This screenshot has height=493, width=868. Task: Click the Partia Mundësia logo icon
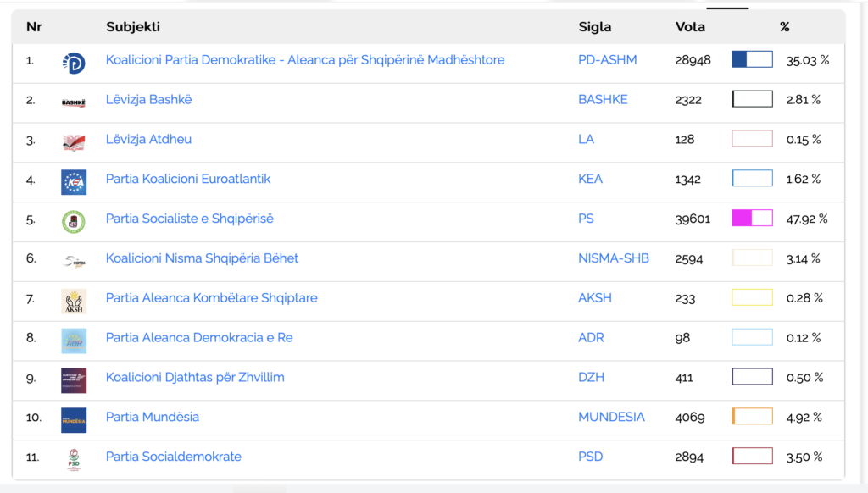pos(74,419)
